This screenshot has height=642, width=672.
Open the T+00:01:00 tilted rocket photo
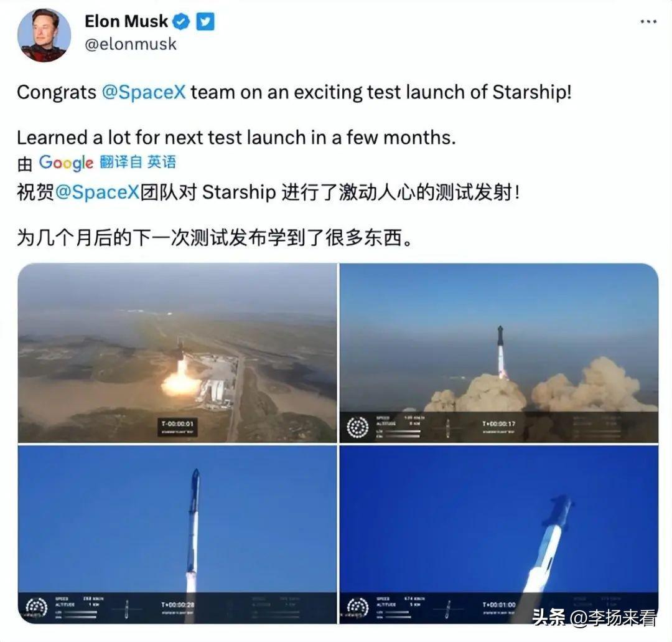[499, 534]
